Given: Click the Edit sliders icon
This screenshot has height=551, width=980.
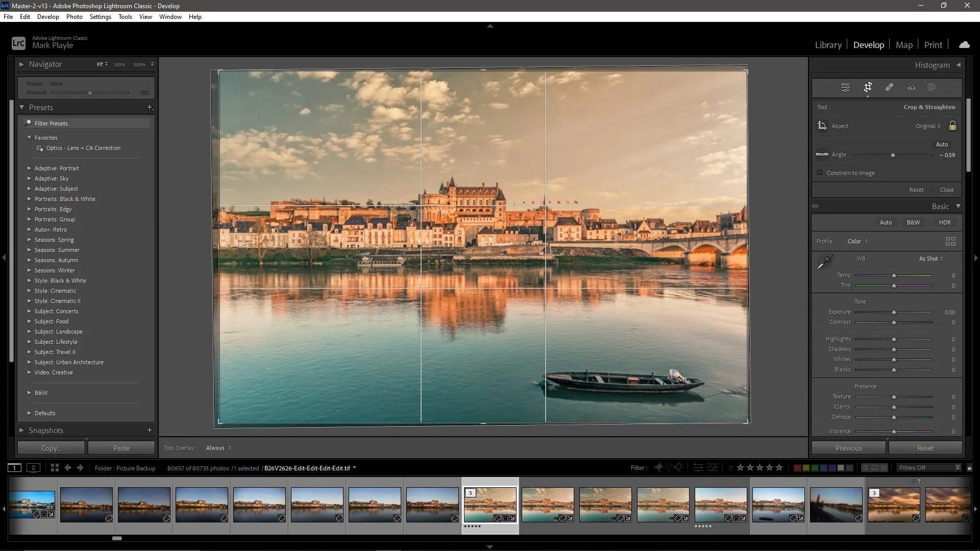Looking at the screenshot, I should 845,87.
